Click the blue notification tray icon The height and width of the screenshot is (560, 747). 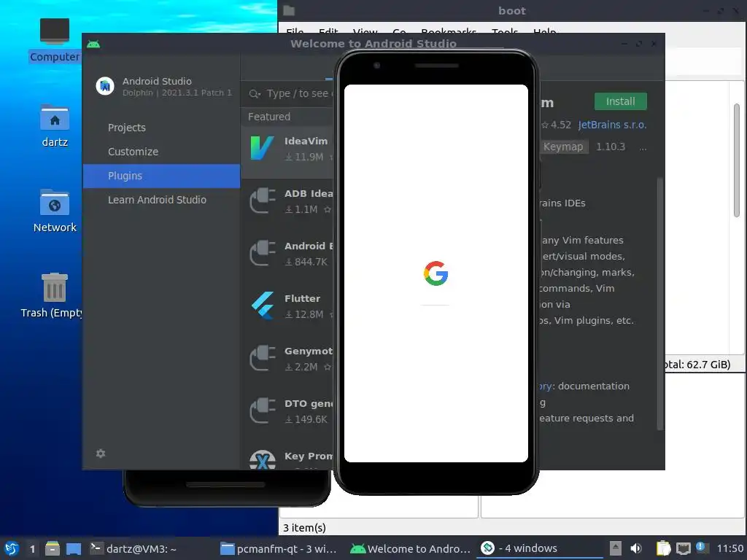[701, 547]
